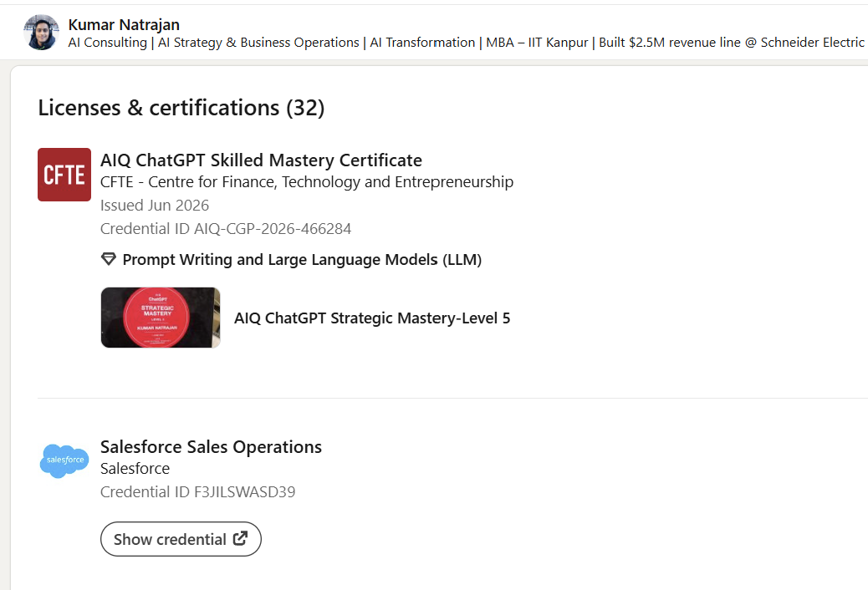Open AIQ ChatGPT Strategic Mastery-Level 5 media link
868x590 pixels.
[372, 318]
